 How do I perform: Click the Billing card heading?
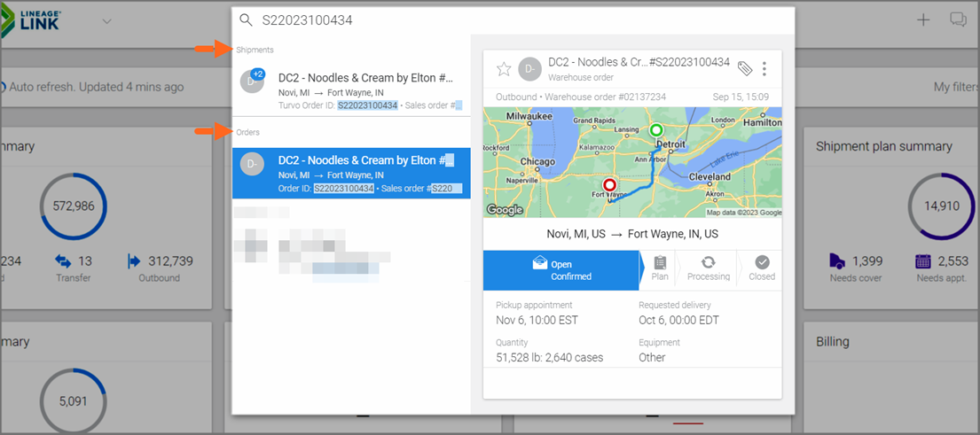833,341
